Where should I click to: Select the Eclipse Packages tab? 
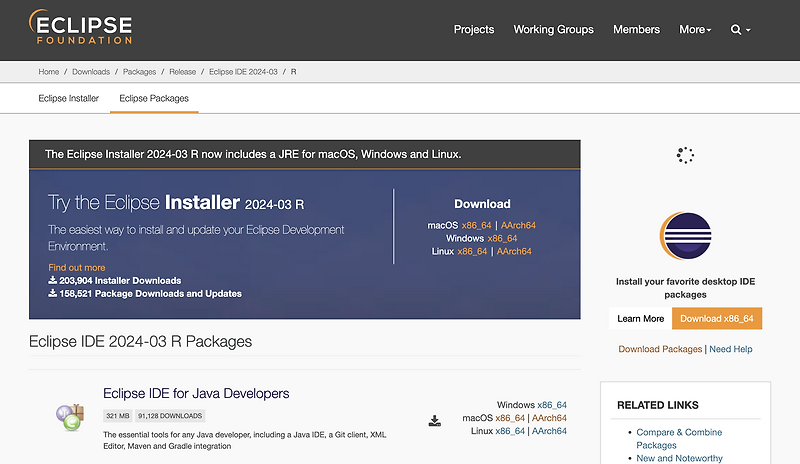(x=154, y=99)
